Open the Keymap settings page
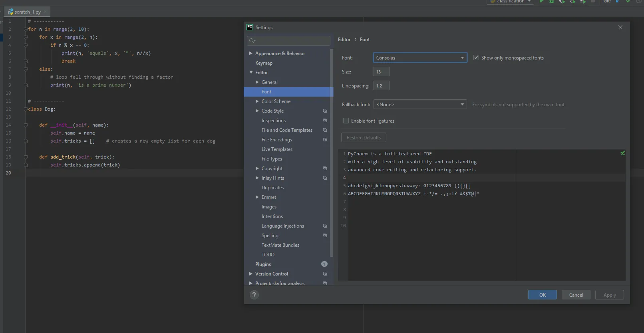The width and height of the screenshot is (644, 333). [x=264, y=63]
